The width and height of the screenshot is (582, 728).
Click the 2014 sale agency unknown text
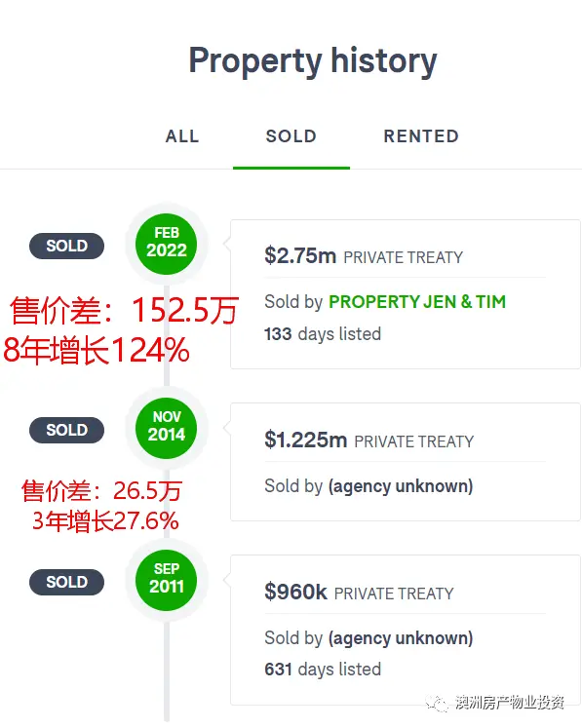click(401, 486)
